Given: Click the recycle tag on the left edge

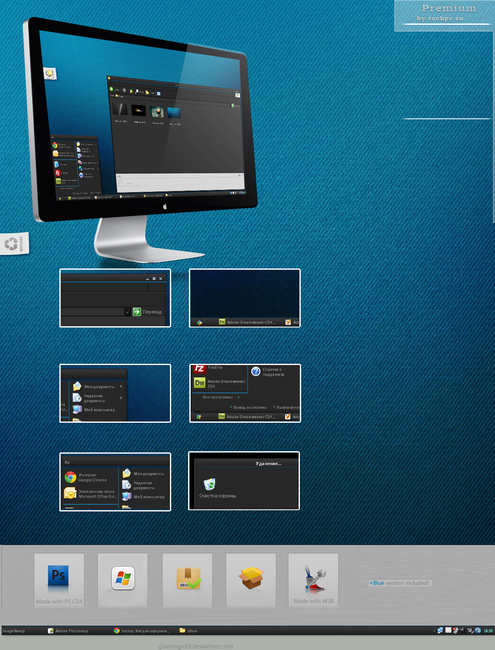Looking at the screenshot, I should tap(14, 243).
